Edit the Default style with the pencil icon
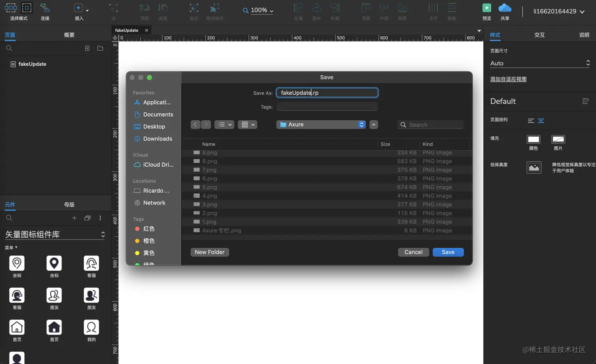 585,101
